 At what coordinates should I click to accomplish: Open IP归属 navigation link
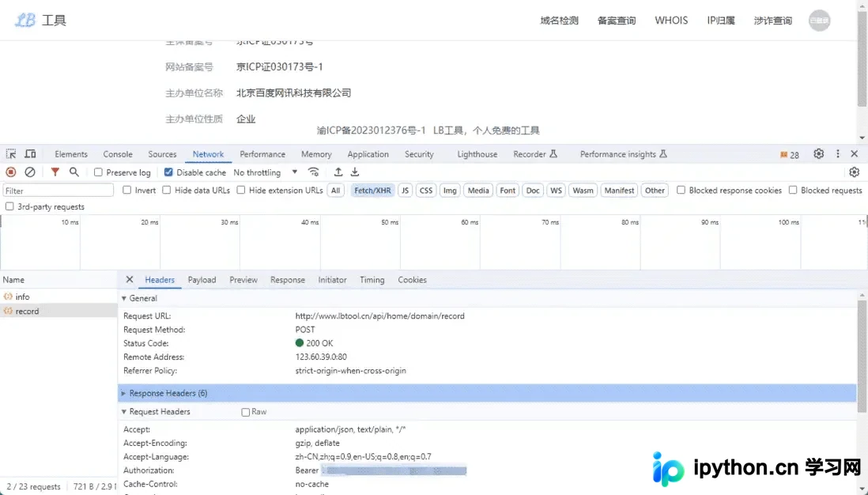721,21
